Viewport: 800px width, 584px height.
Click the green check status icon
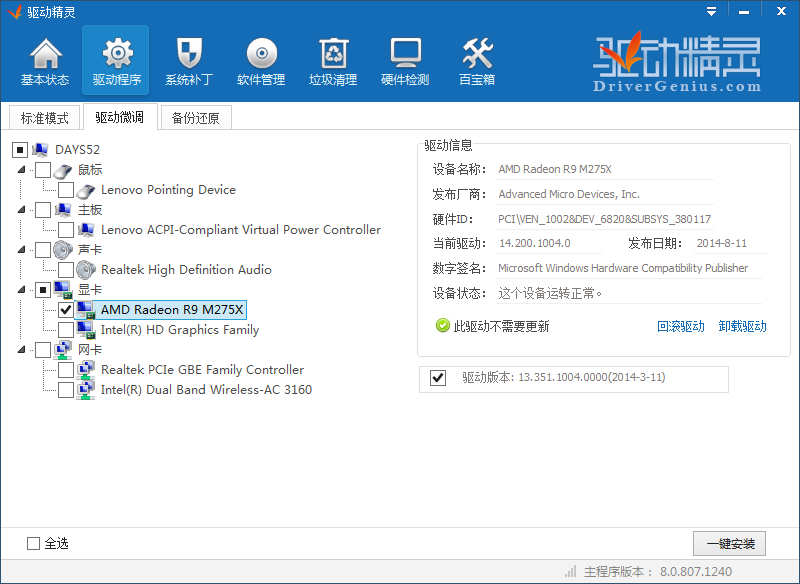(x=442, y=325)
